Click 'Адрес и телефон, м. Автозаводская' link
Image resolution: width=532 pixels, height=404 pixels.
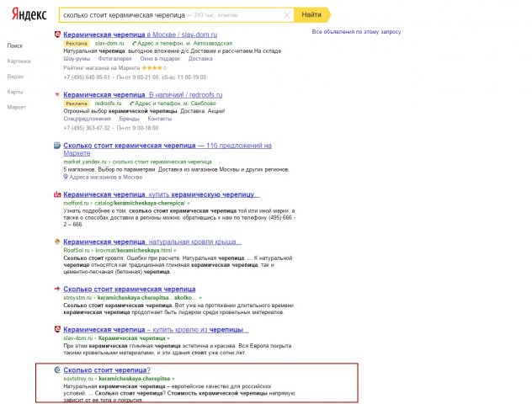[x=184, y=44]
